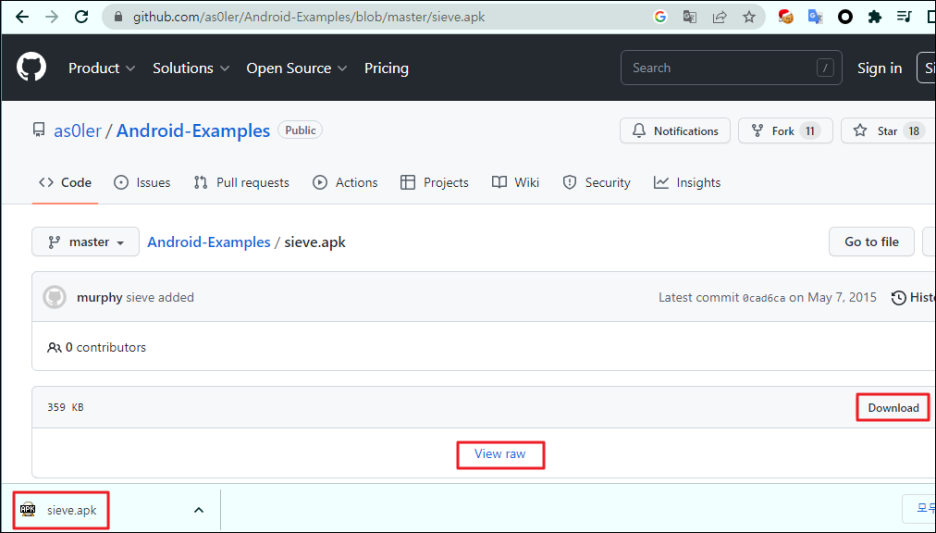
Task: Open the sieve added commit message
Action: pyautogui.click(x=160, y=297)
